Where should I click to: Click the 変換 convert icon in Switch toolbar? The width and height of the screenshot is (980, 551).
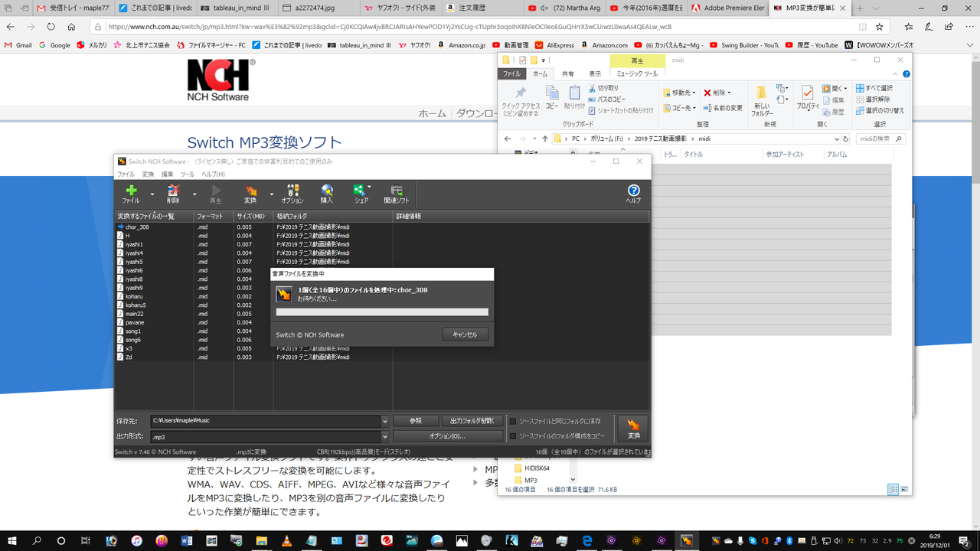click(x=250, y=194)
